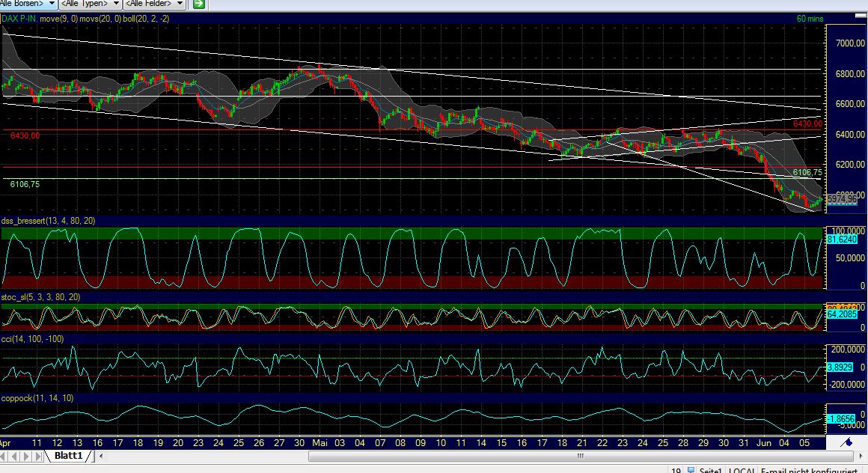
Task: Click the 60 mins timeframe label
Action: click(810, 19)
